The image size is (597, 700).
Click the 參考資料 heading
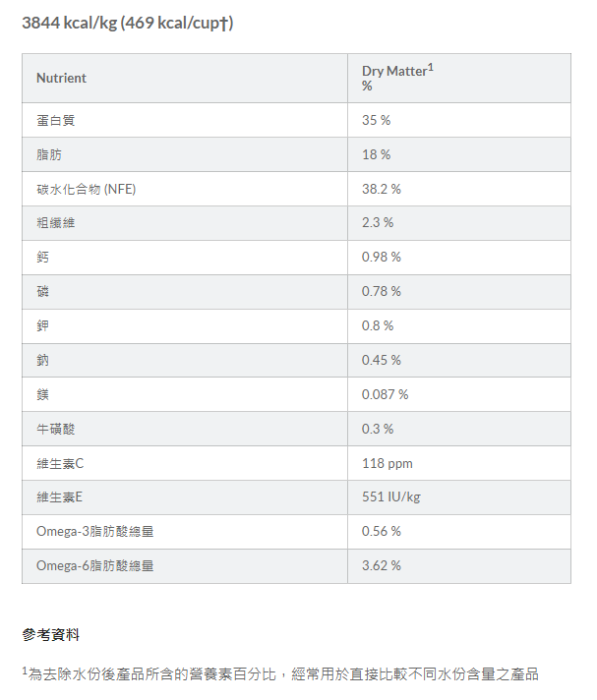click(50, 635)
